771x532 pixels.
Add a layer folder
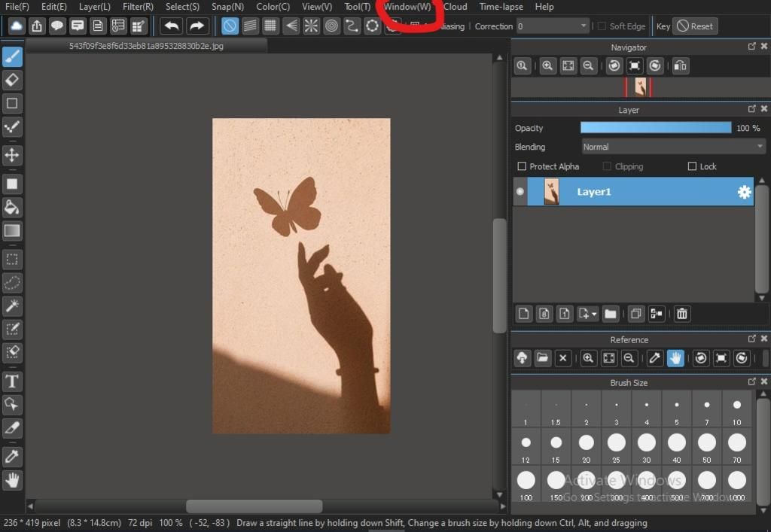tap(610, 313)
